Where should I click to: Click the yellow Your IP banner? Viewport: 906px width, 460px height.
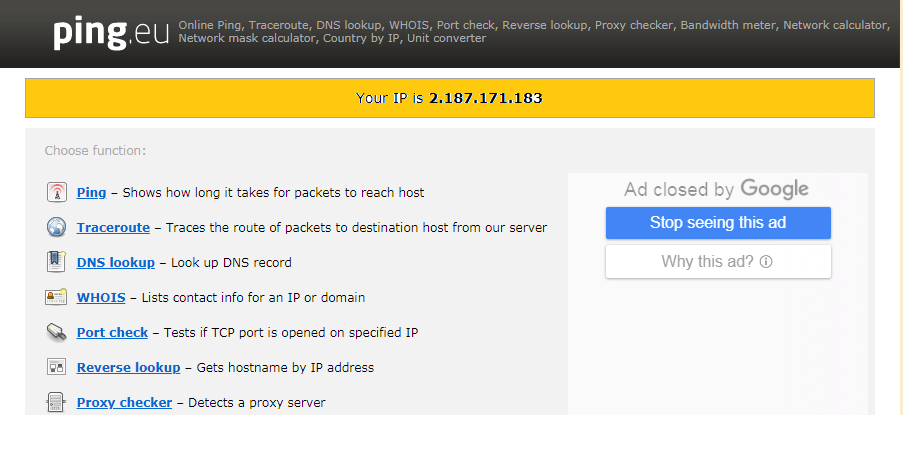tap(450, 98)
